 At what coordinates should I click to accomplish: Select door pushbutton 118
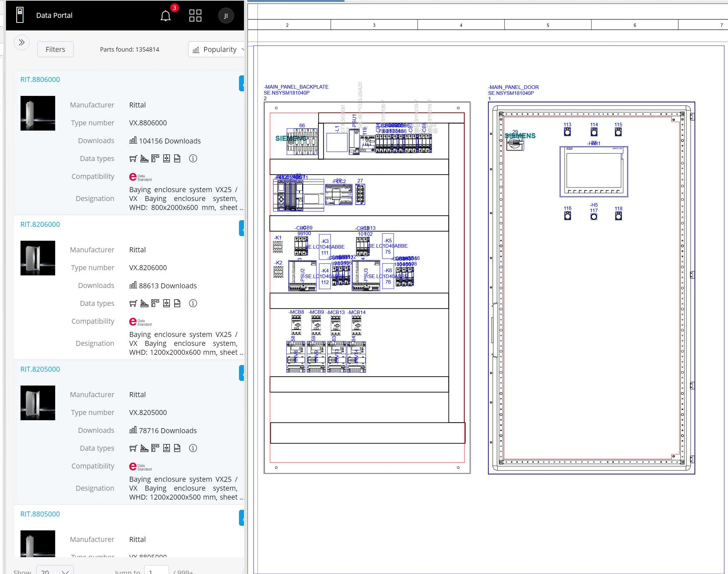point(618,216)
